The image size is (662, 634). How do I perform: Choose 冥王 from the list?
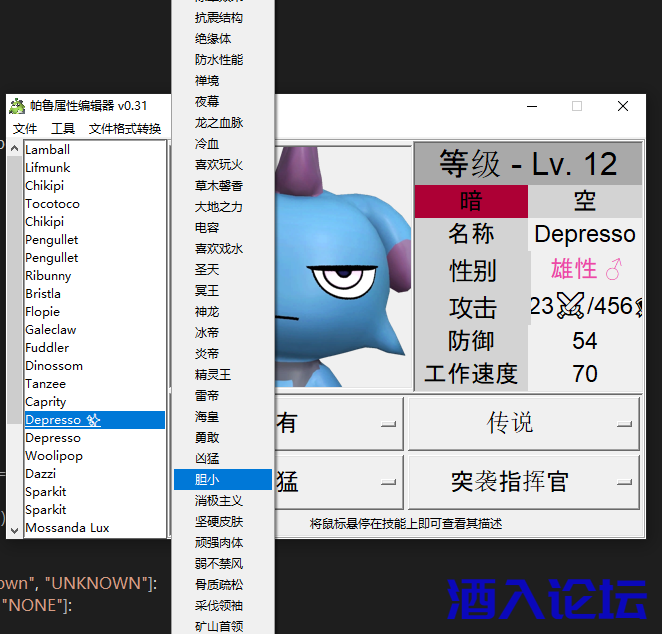pos(223,290)
